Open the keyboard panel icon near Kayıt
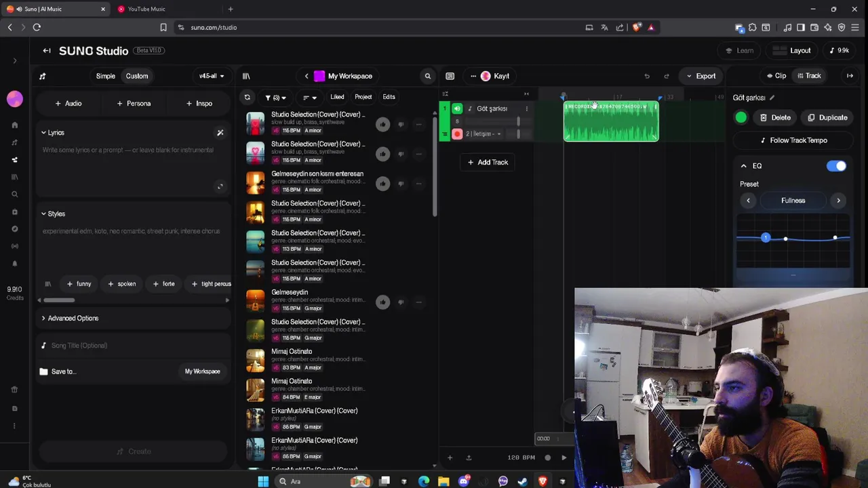868x488 pixels. pyautogui.click(x=450, y=76)
